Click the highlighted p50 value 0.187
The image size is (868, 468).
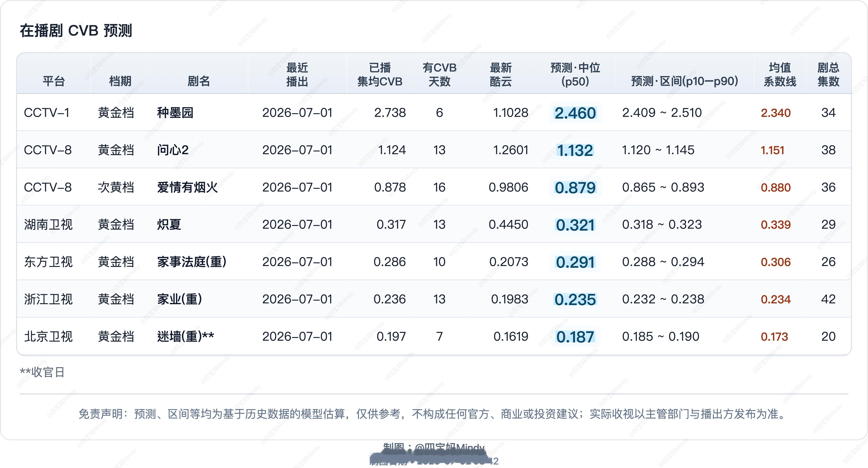coord(575,337)
